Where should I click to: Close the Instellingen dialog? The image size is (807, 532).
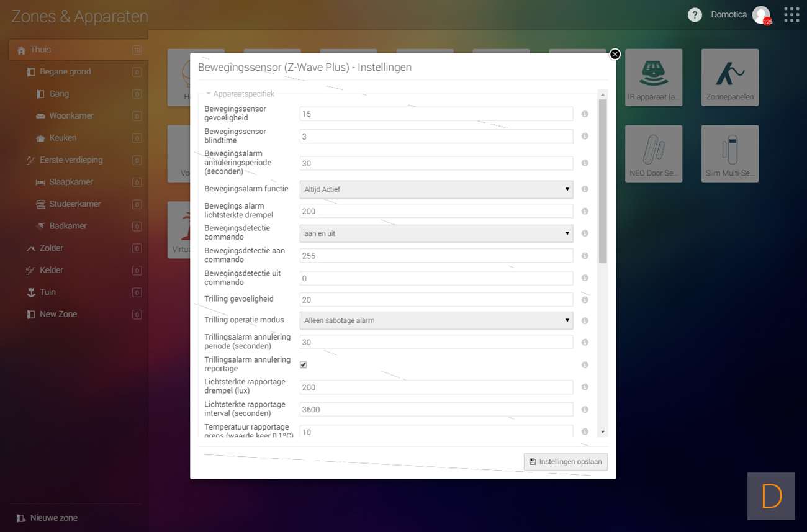[x=615, y=54]
